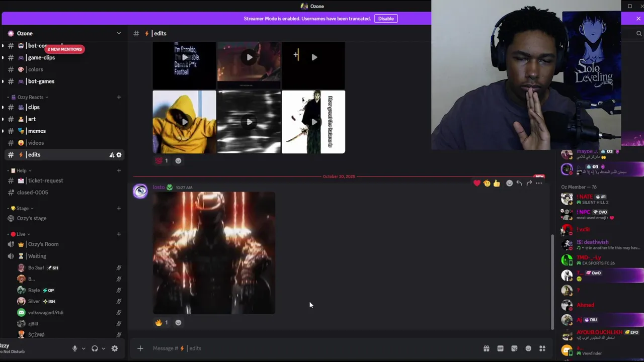Disable Streamer Mode
644x362 pixels.
click(386, 19)
